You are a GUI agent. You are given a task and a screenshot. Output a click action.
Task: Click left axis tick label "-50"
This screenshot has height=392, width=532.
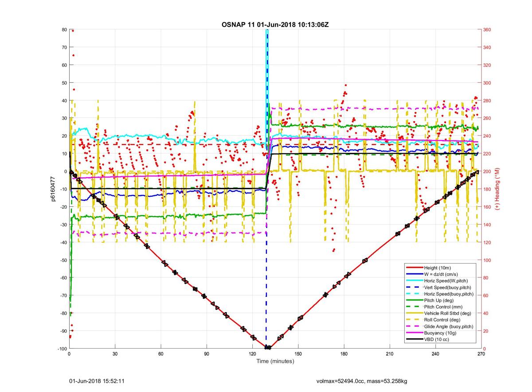pyautogui.click(x=63, y=260)
